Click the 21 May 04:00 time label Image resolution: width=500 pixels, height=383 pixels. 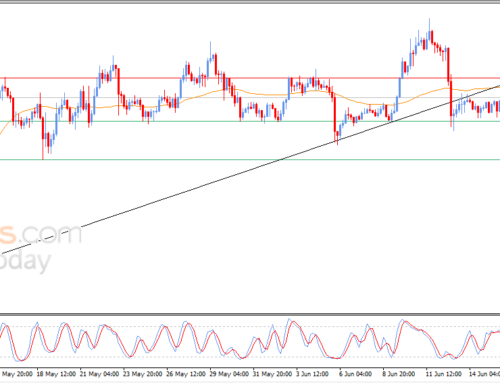coord(99,374)
